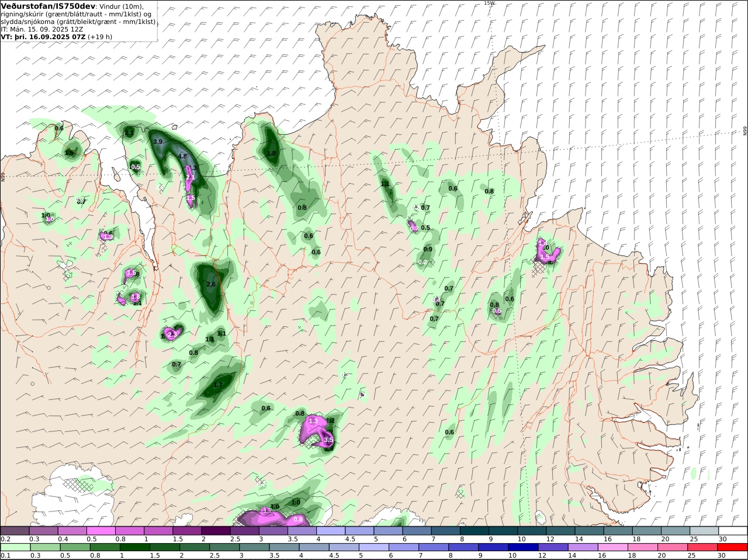
Task: Click the 0.4 label under the snow legend
Action: (x=63, y=539)
